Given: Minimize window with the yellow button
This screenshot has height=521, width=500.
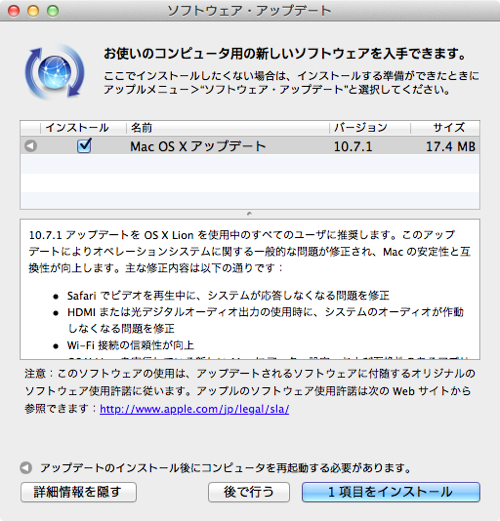Looking at the screenshot, I should click(33, 11).
